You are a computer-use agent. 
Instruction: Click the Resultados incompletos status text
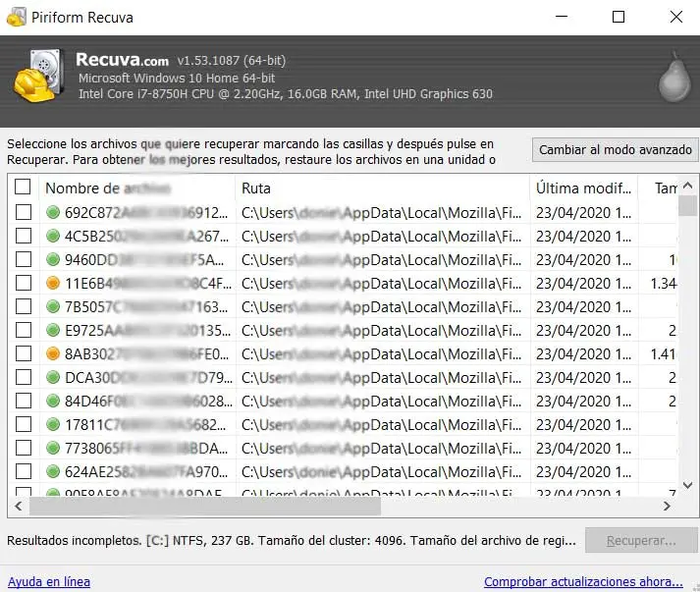click(291, 541)
